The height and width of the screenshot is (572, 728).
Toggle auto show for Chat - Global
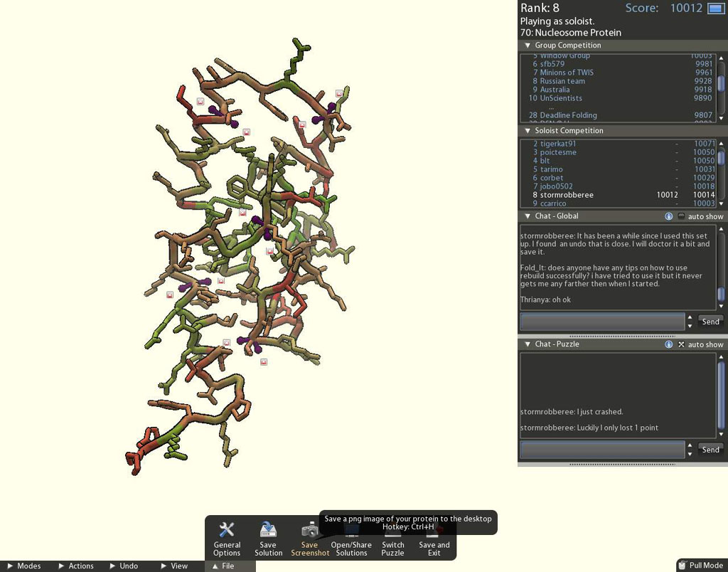(x=681, y=216)
